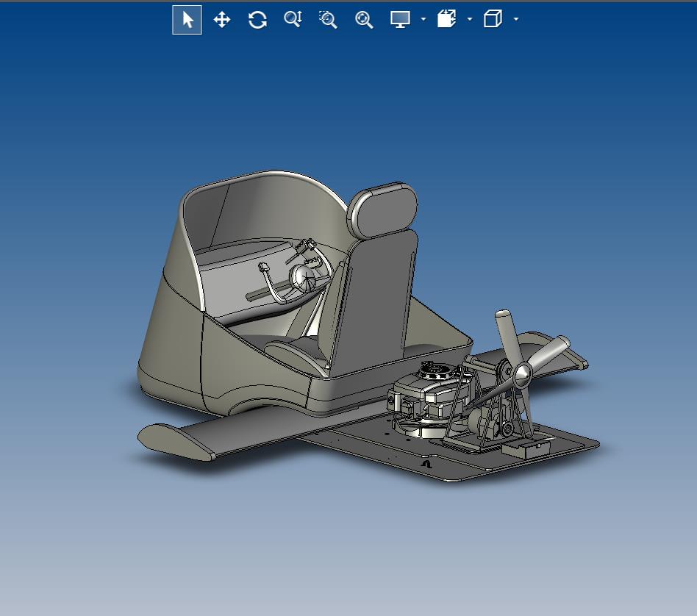Activate the Select arrow tool

coord(187,20)
